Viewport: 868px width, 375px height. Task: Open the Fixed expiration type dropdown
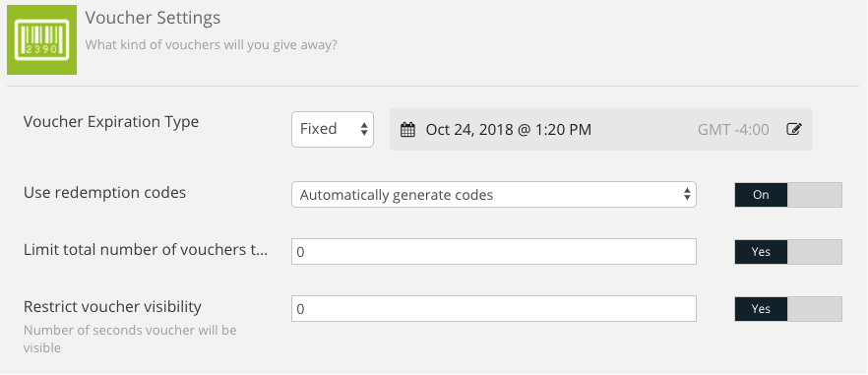333,130
